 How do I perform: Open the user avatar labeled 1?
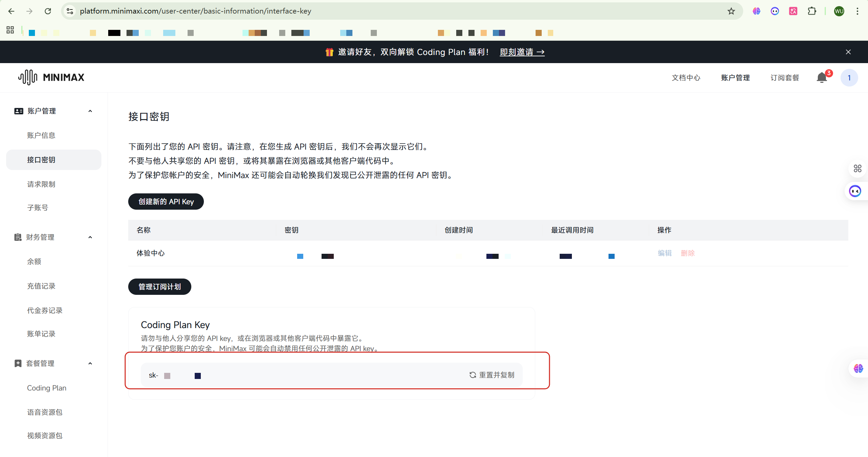[849, 78]
